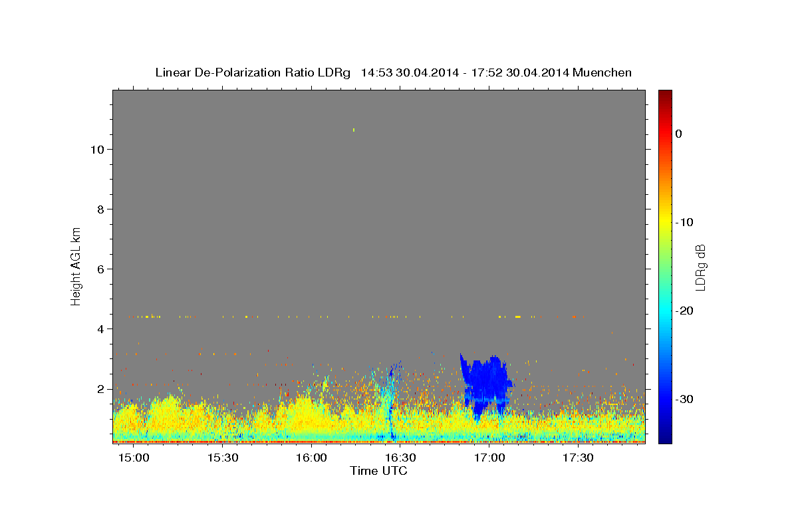Click the 'Height AGL km' axis label
Screen dimensions: 798x532
(76, 265)
